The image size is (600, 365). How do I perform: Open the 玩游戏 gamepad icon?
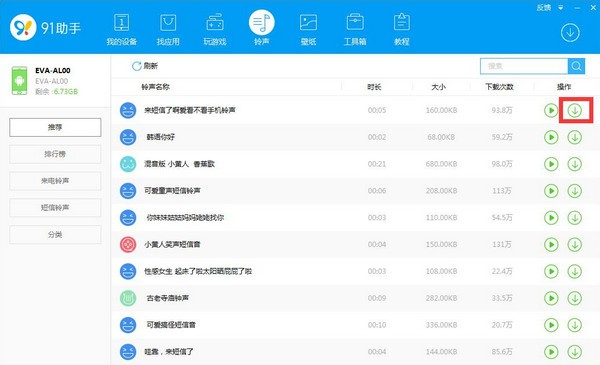pos(215,23)
